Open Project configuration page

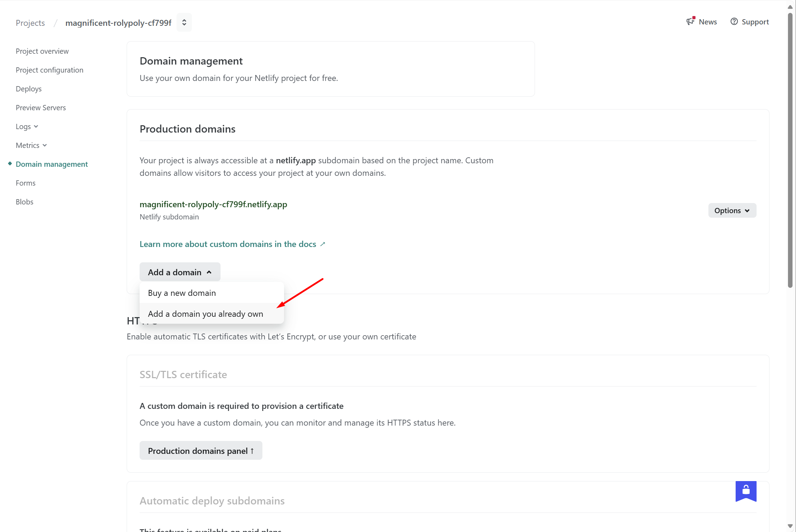50,70
